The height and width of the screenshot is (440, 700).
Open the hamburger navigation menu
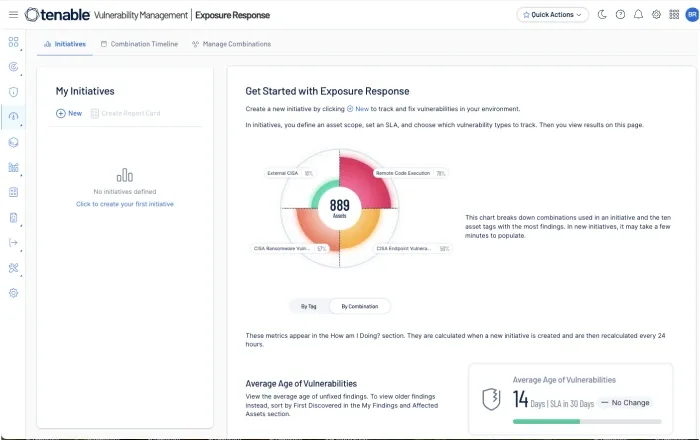13,15
